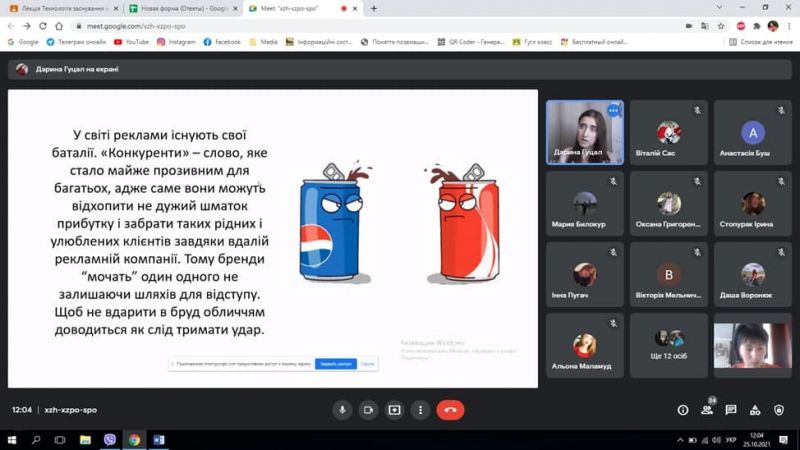
Task: Open the Google bookmark
Action: pyautogui.click(x=23, y=42)
